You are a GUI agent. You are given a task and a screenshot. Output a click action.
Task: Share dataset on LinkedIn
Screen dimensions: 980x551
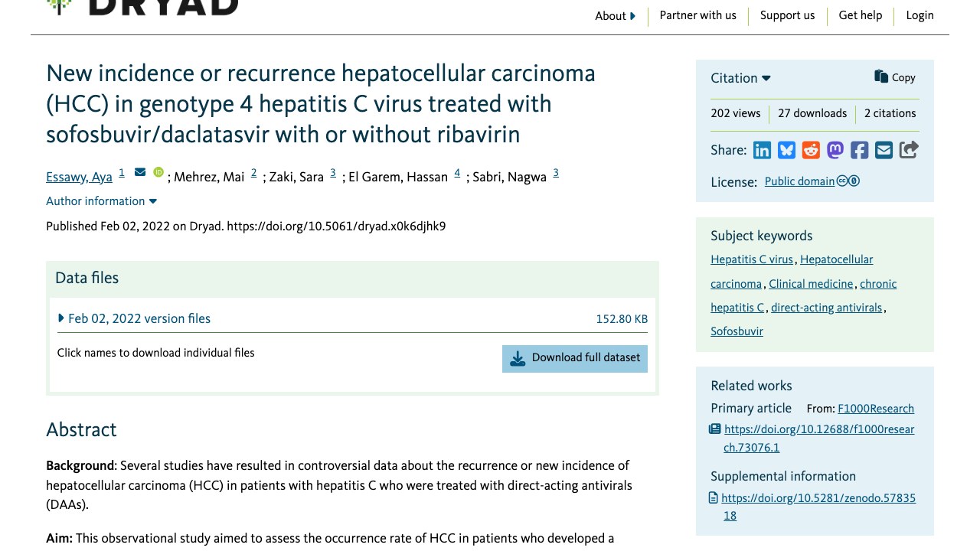coord(762,150)
